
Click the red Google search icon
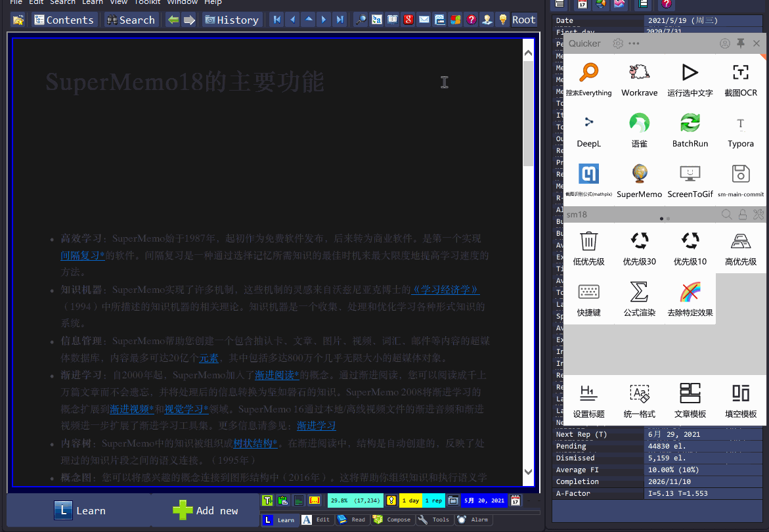coord(408,20)
